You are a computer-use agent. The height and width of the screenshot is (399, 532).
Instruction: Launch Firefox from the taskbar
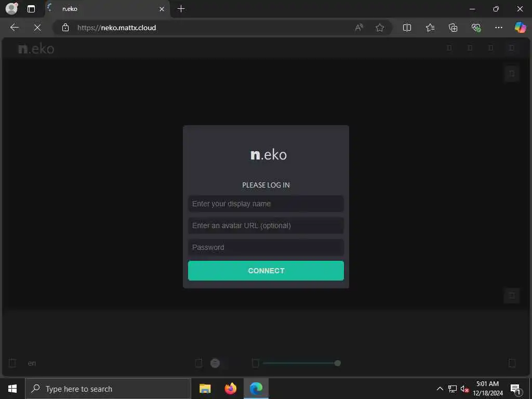click(x=231, y=389)
